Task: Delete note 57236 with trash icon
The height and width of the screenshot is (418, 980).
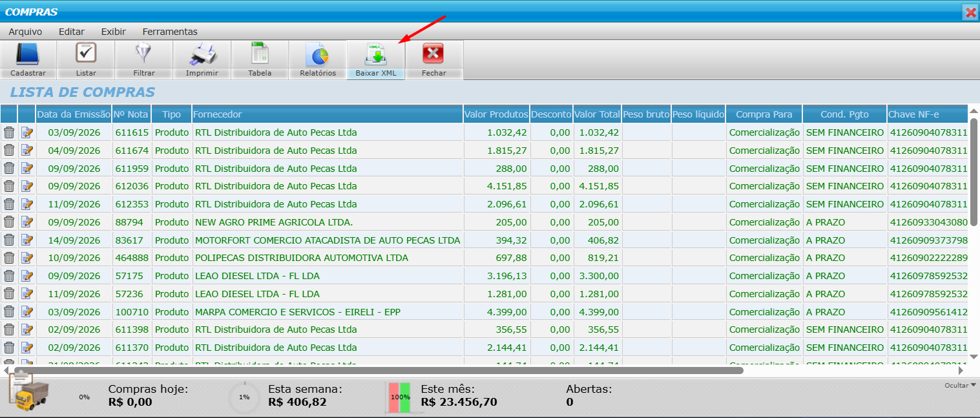Action: tap(9, 294)
